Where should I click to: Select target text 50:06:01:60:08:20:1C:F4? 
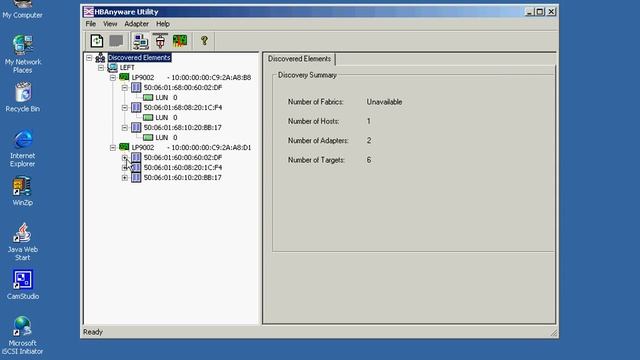coord(182,167)
